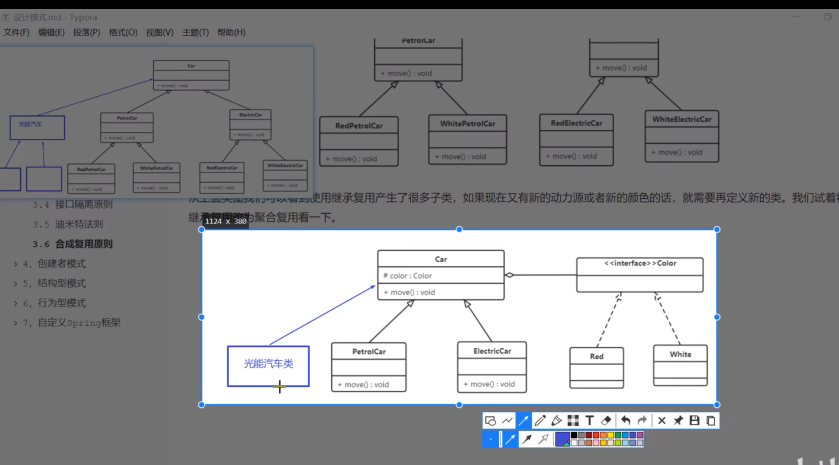Select the text annotation tool
Viewport: 839px width, 465px height.
590,421
